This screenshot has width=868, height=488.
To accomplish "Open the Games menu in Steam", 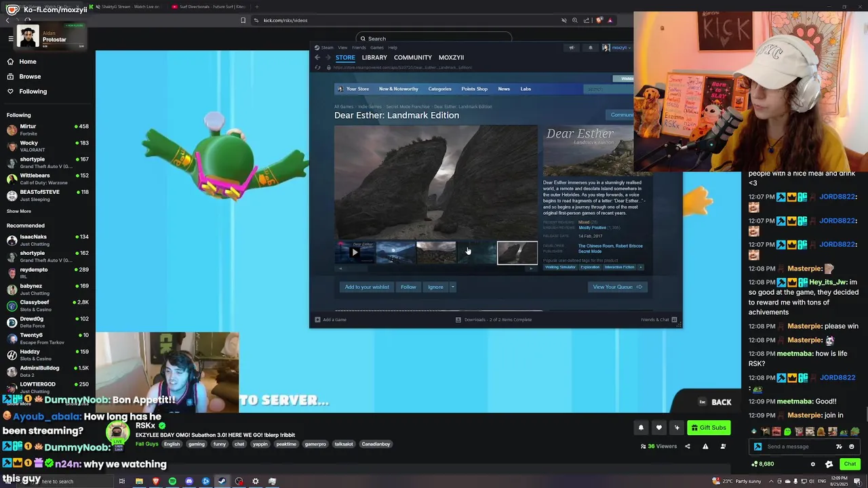I will click(377, 47).
